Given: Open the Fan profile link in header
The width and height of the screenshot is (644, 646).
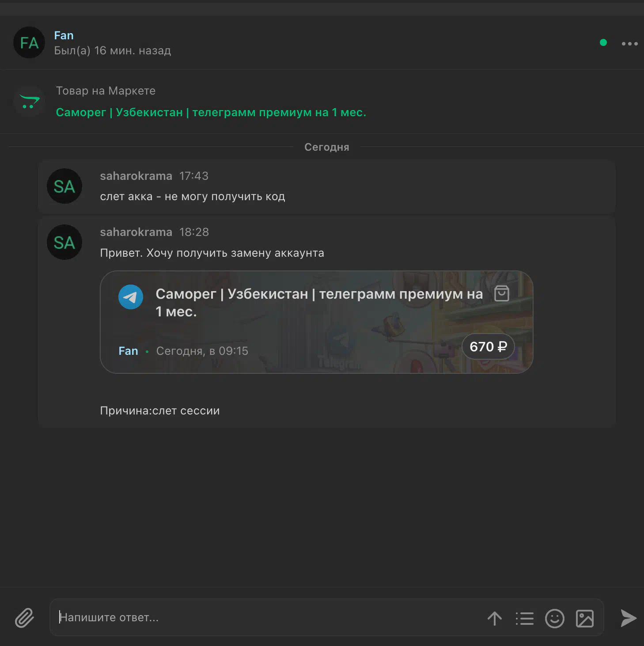Looking at the screenshot, I should [x=64, y=35].
